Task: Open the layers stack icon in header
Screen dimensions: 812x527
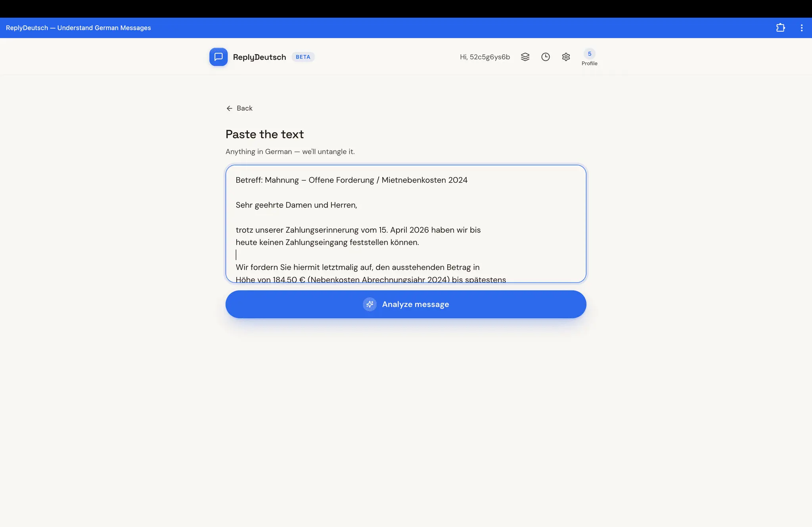Action: click(525, 57)
